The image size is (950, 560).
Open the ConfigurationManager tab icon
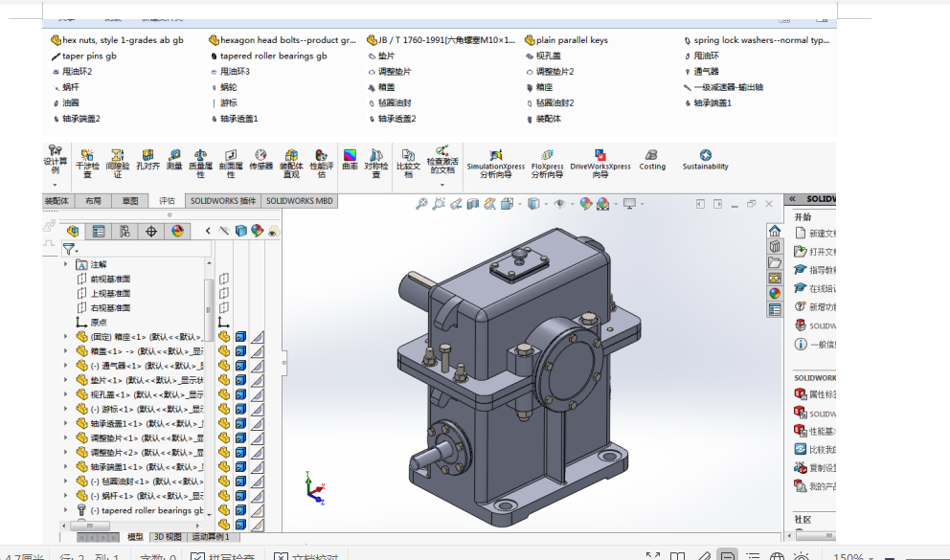(x=124, y=231)
